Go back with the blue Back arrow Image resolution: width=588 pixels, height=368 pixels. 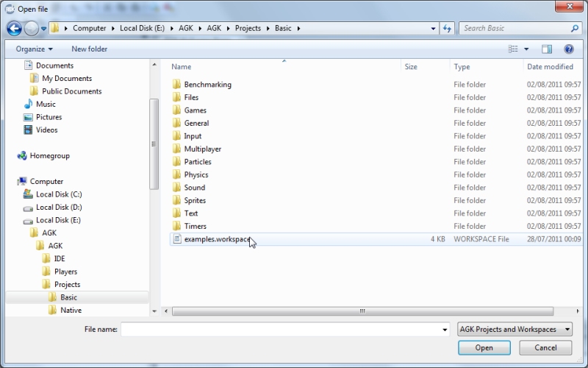(14, 28)
